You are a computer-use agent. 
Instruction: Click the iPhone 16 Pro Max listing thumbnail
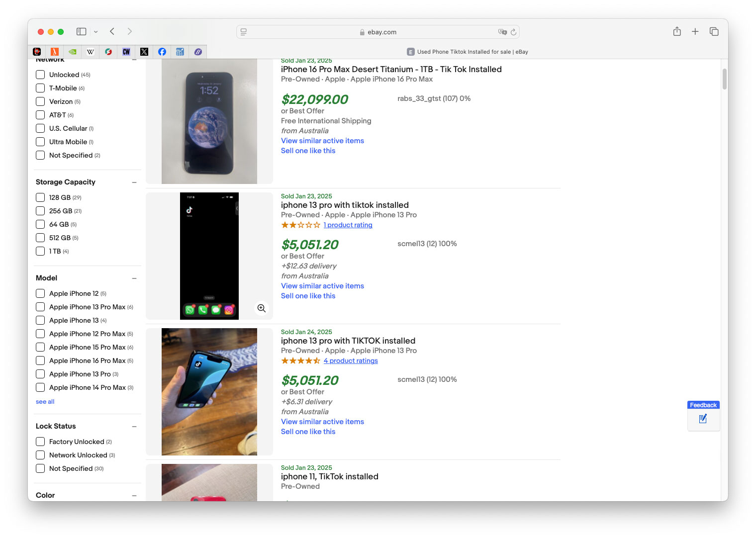pyautogui.click(x=209, y=121)
